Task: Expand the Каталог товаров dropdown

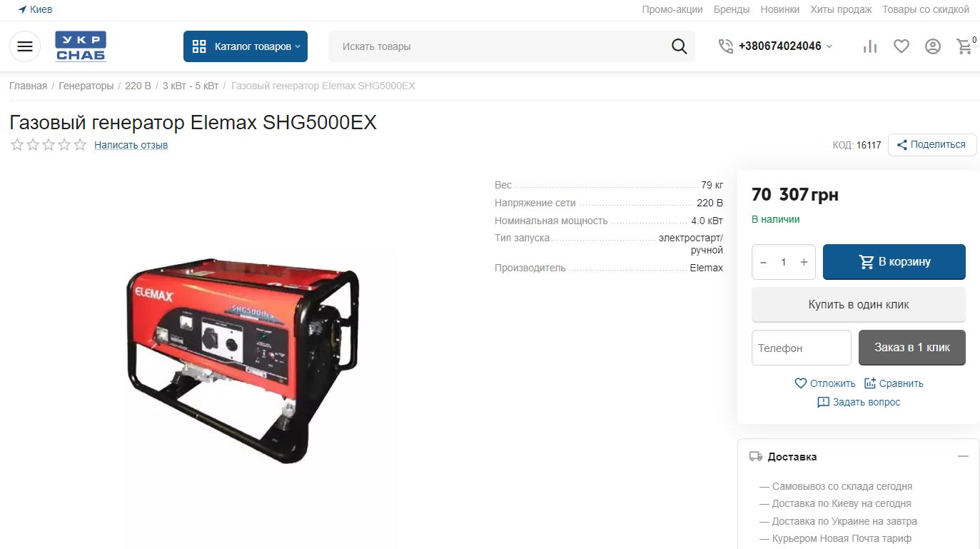Action: point(246,46)
